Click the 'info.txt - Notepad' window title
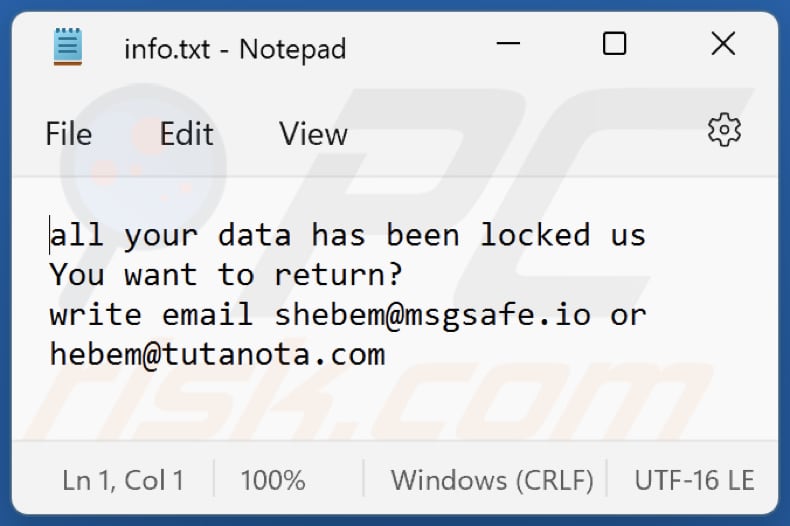 [235, 48]
